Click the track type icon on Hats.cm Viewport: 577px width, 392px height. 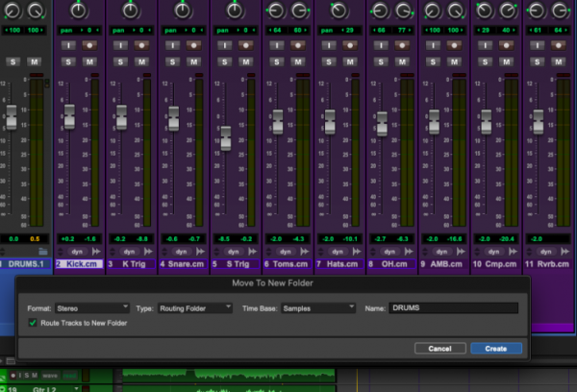click(x=357, y=252)
